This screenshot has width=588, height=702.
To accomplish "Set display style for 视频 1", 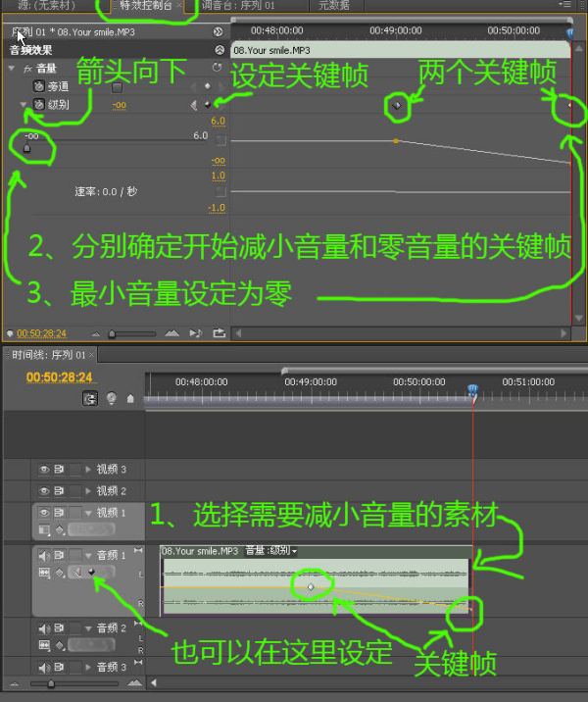I will click(x=44, y=530).
